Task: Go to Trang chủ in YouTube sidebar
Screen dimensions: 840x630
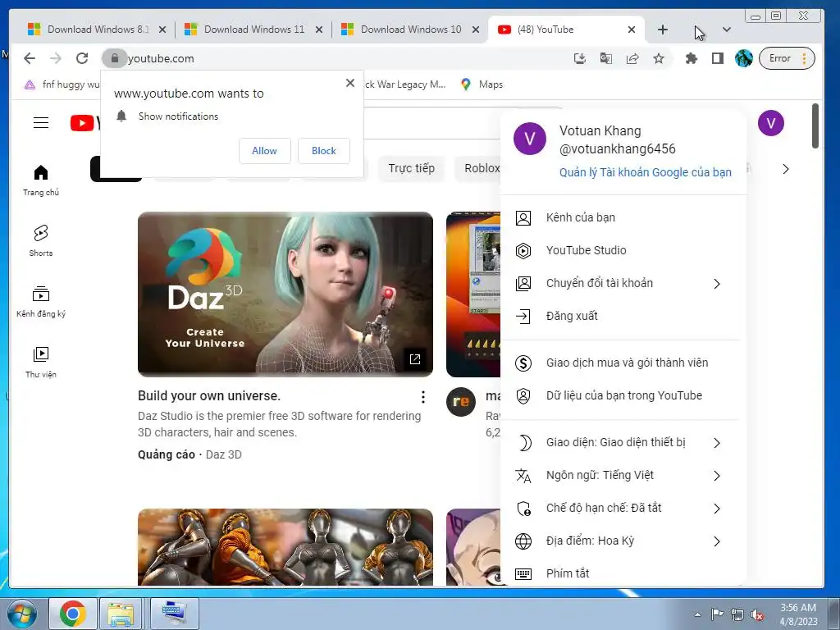Action: (41, 180)
